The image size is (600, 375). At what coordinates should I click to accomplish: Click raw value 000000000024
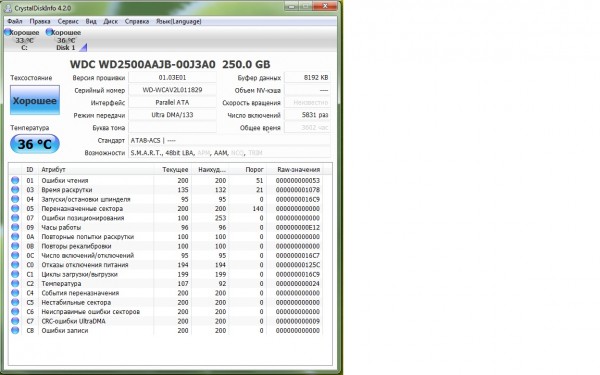click(x=298, y=284)
